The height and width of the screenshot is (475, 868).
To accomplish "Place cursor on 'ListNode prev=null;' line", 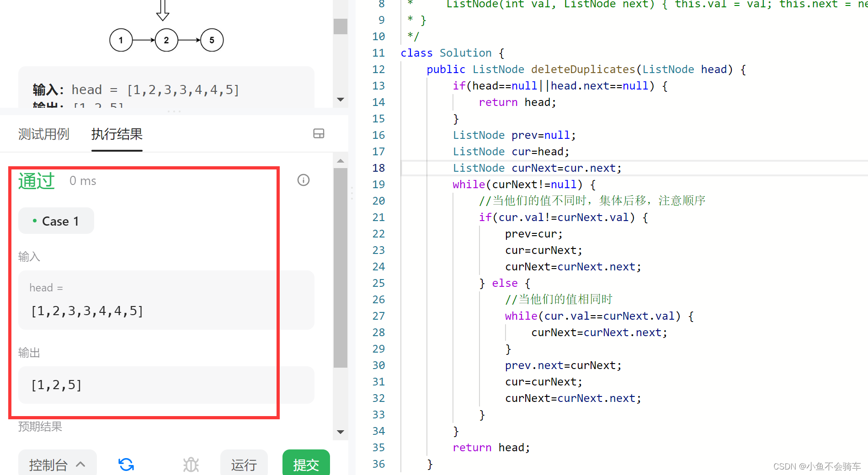I will 514,135.
